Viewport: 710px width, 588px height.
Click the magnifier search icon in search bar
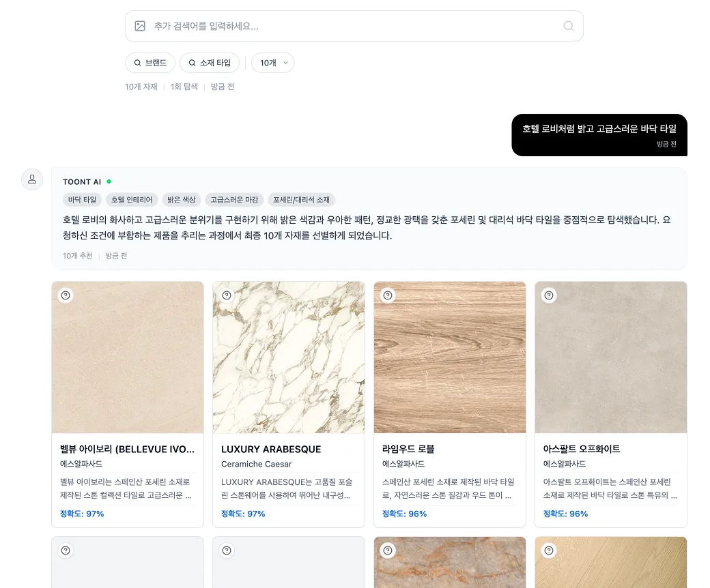coord(568,26)
